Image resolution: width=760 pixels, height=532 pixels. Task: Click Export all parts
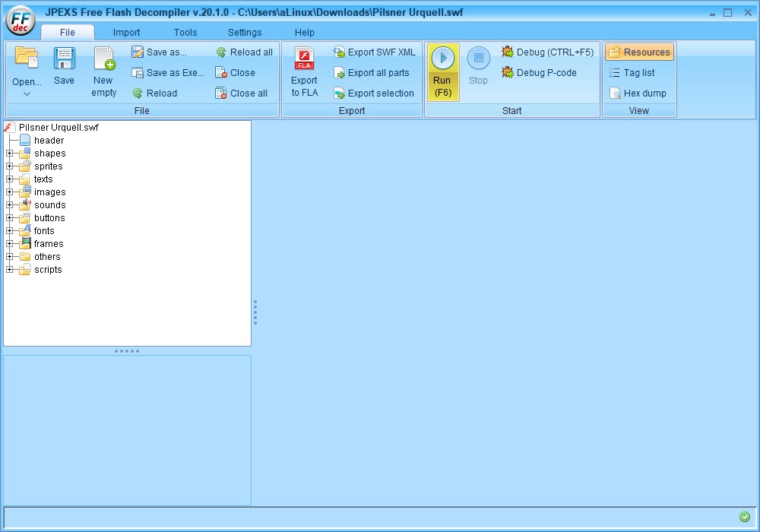point(372,73)
